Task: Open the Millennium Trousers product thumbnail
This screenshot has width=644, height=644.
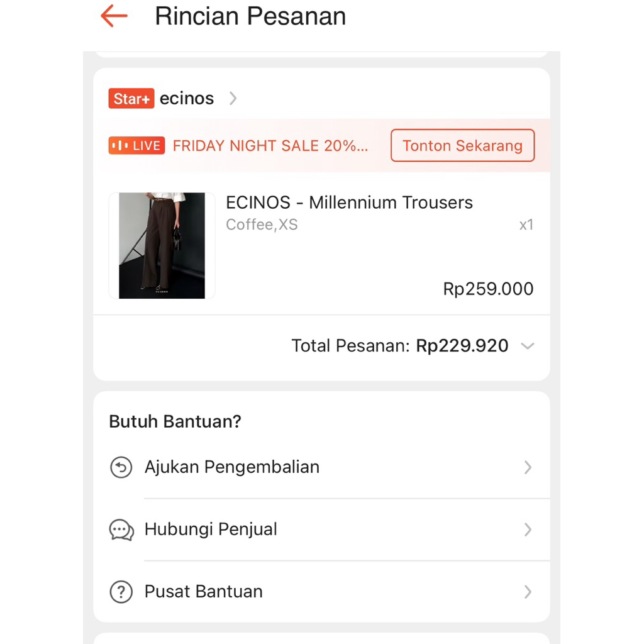Action: click(x=162, y=245)
